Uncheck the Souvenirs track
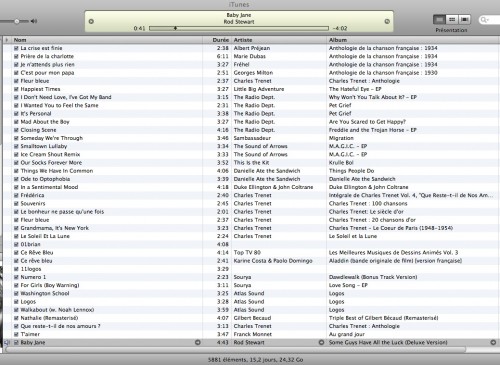 point(16,203)
